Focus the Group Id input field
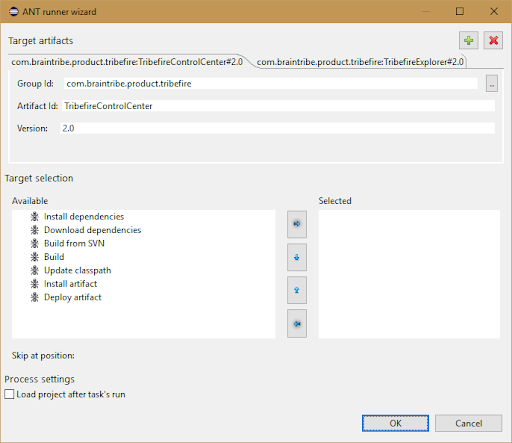This screenshot has width=512, height=443. (x=271, y=84)
